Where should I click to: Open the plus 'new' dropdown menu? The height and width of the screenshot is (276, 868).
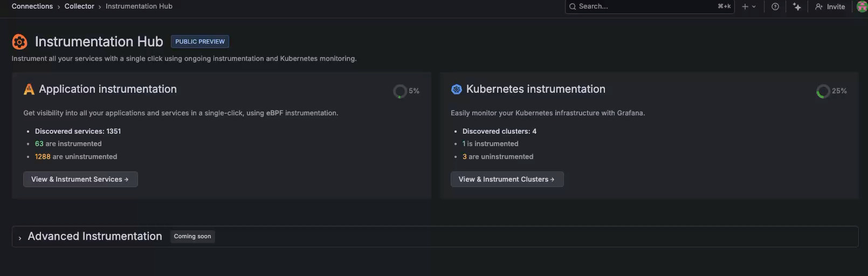(748, 6)
